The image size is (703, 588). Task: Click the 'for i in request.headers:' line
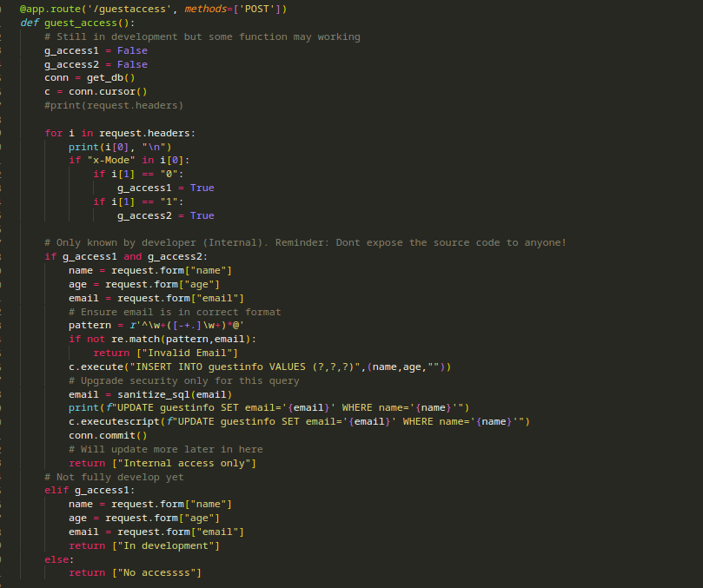[120, 133]
